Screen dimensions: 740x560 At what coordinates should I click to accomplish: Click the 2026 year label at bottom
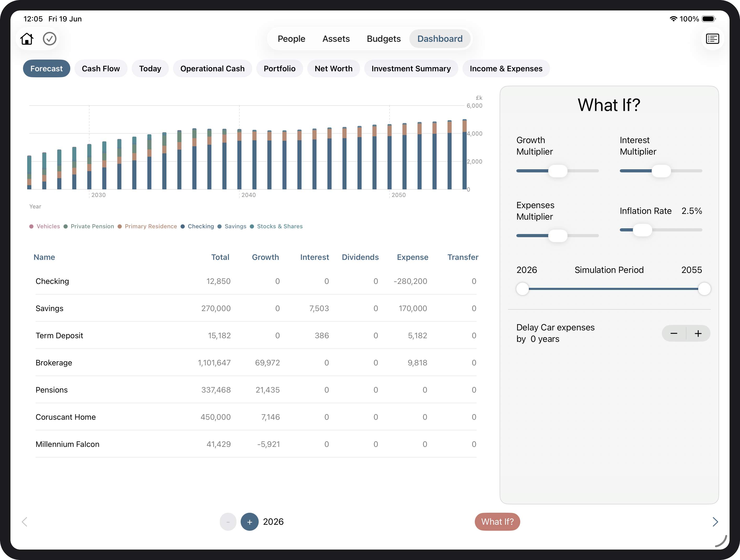click(273, 522)
